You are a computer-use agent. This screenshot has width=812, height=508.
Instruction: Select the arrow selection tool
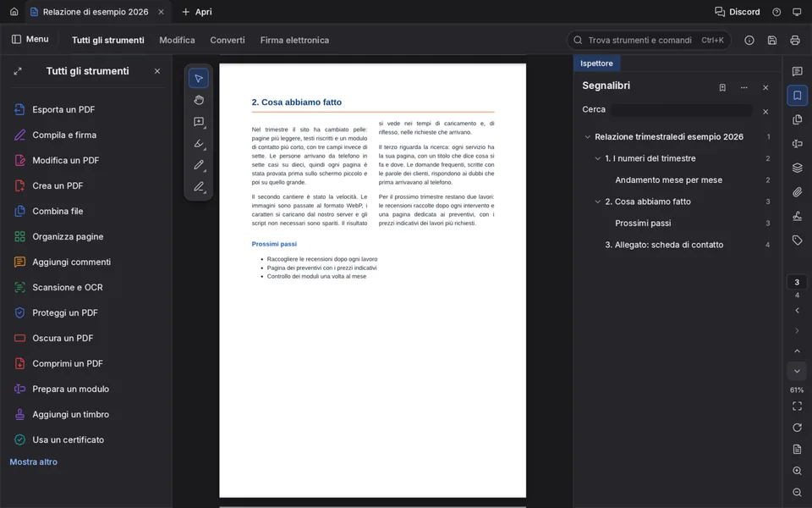tap(198, 79)
